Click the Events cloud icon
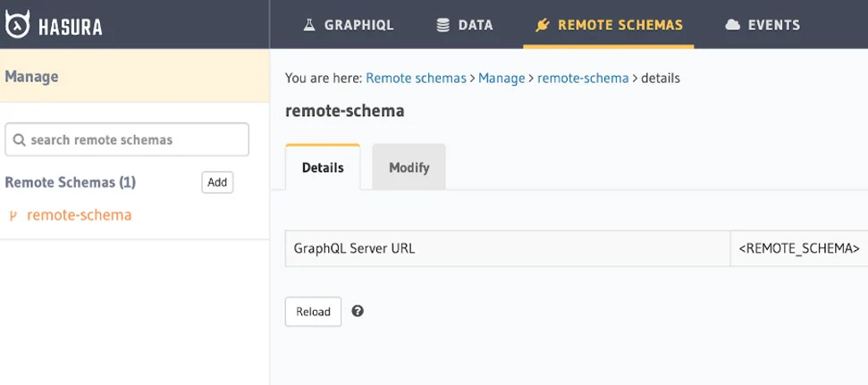The width and height of the screenshot is (868, 385). [732, 25]
